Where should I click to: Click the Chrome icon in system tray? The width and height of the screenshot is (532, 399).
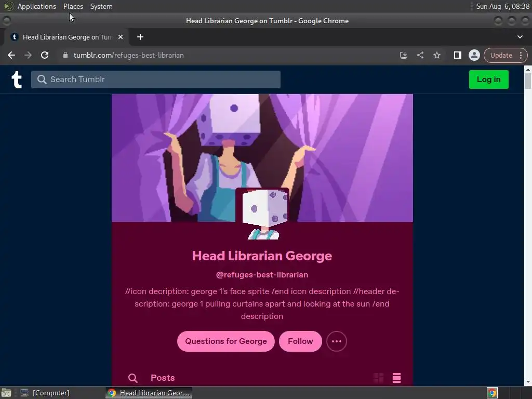(x=492, y=393)
